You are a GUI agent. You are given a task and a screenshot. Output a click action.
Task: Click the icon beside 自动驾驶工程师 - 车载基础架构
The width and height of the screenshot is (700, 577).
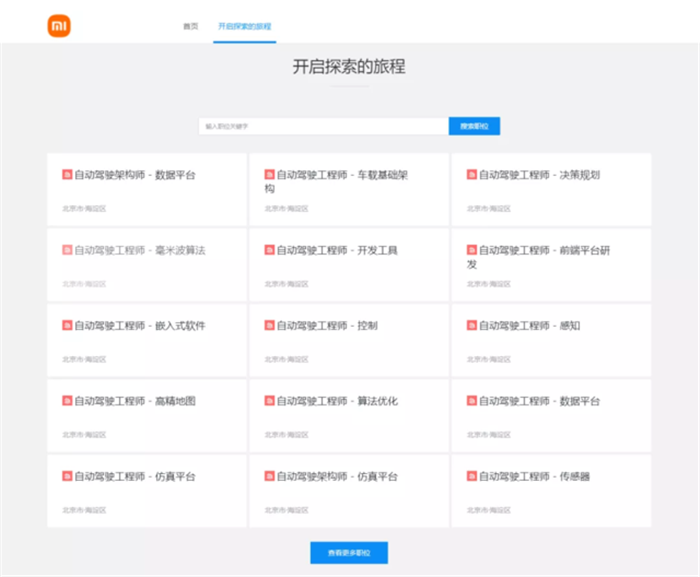[269, 175]
